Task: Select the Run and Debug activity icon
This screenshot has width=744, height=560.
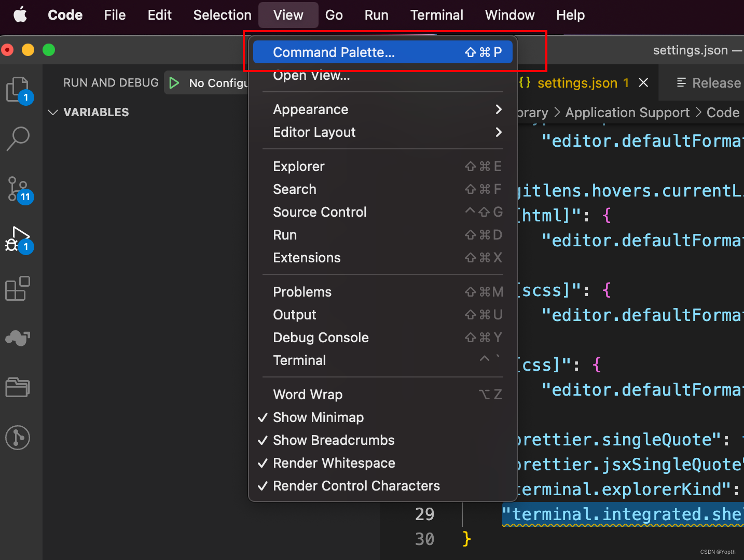Action: click(x=19, y=240)
